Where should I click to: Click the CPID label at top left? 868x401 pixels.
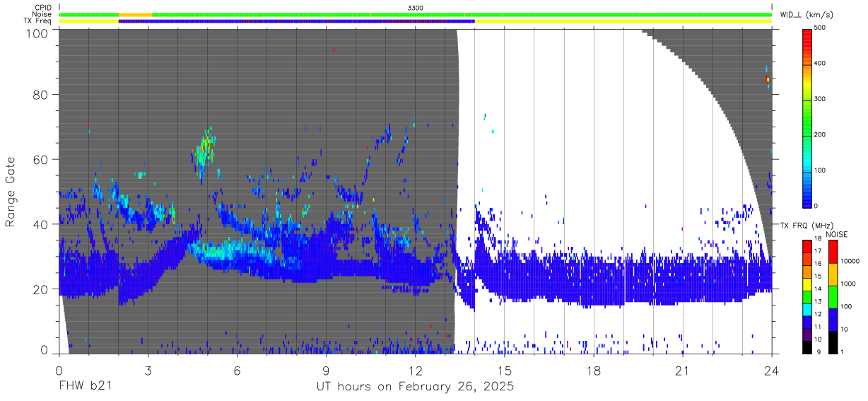pos(42,8)
